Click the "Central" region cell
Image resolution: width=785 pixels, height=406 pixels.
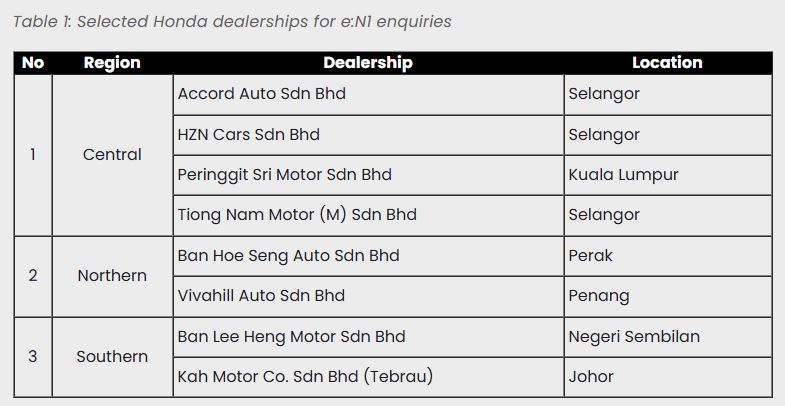[x=112, y=155]
